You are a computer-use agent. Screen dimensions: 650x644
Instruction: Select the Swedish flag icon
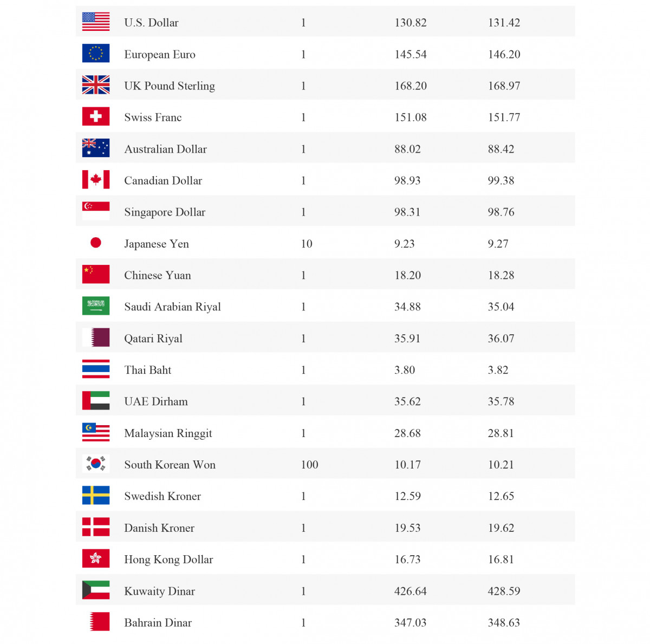(96, 495)
